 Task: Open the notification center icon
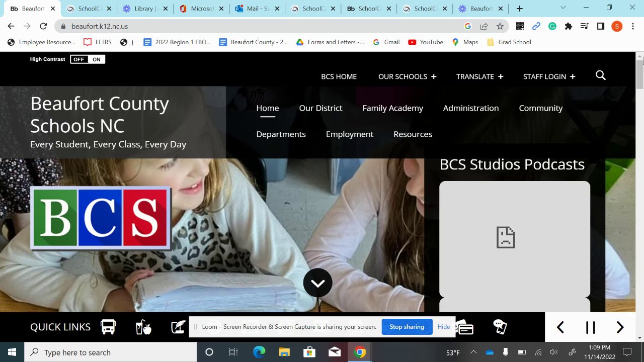pos(627,352)
